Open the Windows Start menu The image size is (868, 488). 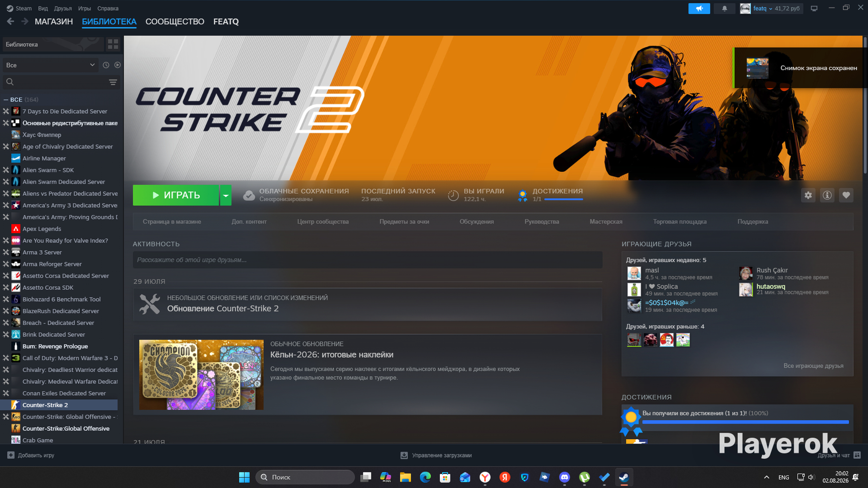coord(244,477)
